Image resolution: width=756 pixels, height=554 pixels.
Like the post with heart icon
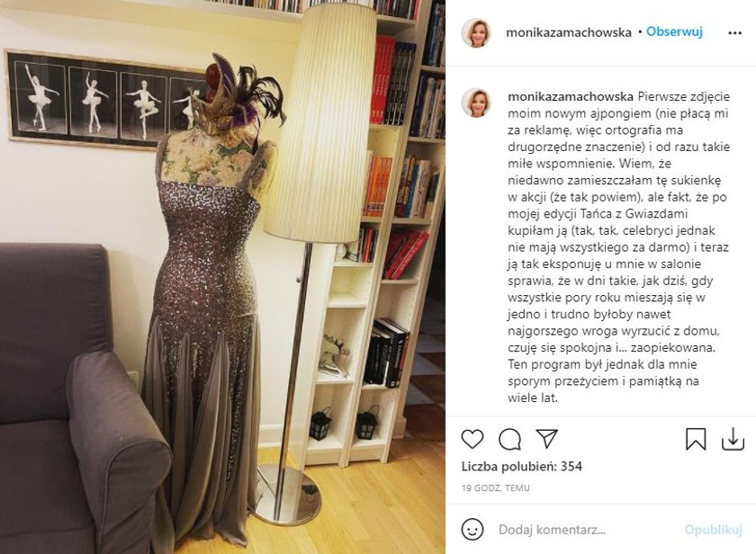click(472, 439)
